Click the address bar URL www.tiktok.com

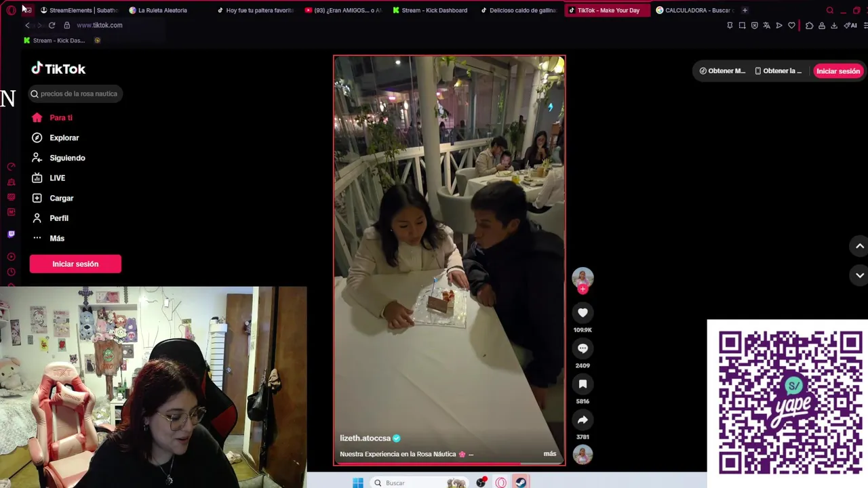click(x=100, y=25)
